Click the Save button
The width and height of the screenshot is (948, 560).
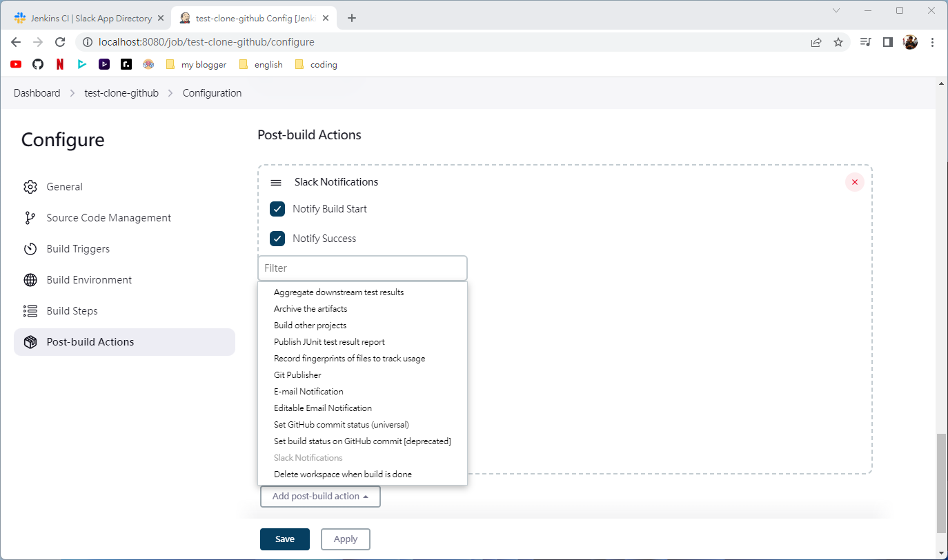pyautogui.click(x=285, y=539)
